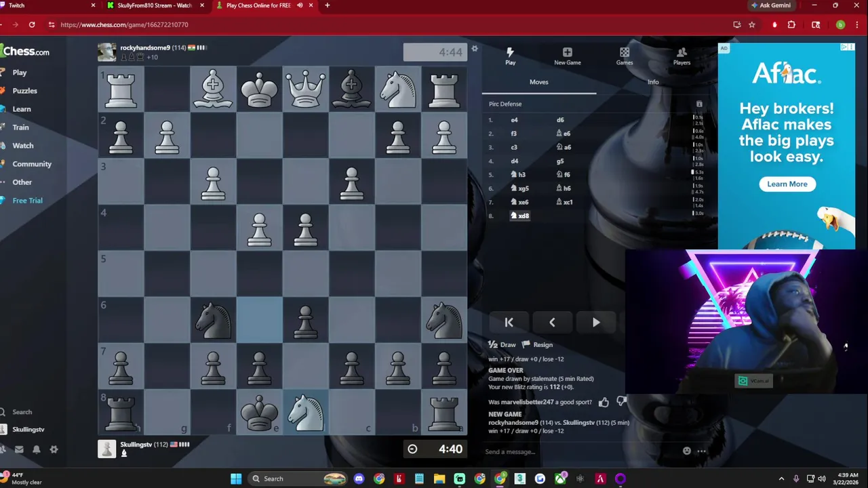Viewport: 868px width, 488px height.
Task: Open Windows Start menu
Action: [236, 479]
